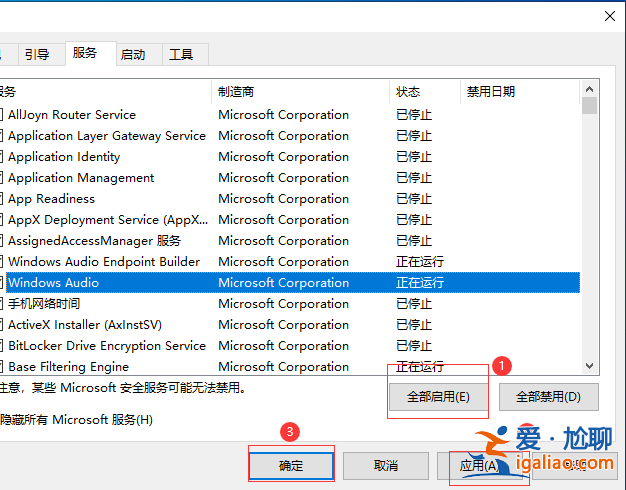626x490 pixels.
Task: Toggle the App Readiness checkbox
Action: coord(1,199)
